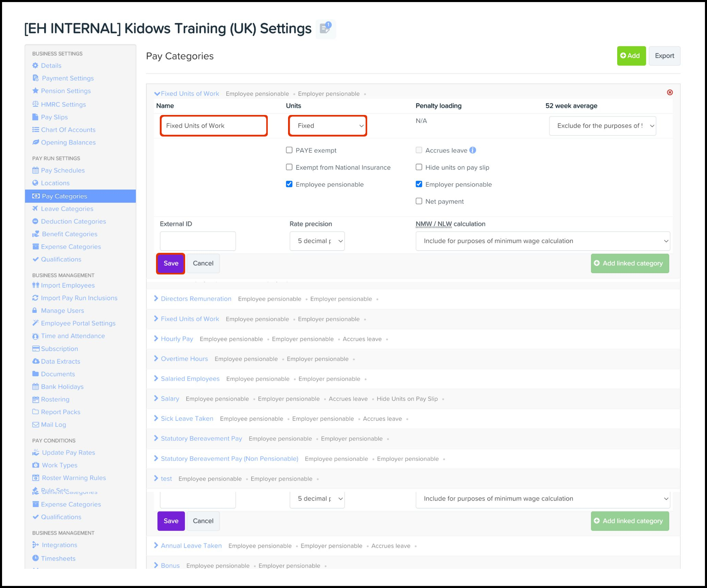Viewport: 707px width, 588px height.
Task: Click the HMRC Settings scales icon
Action: coord(35,104)
